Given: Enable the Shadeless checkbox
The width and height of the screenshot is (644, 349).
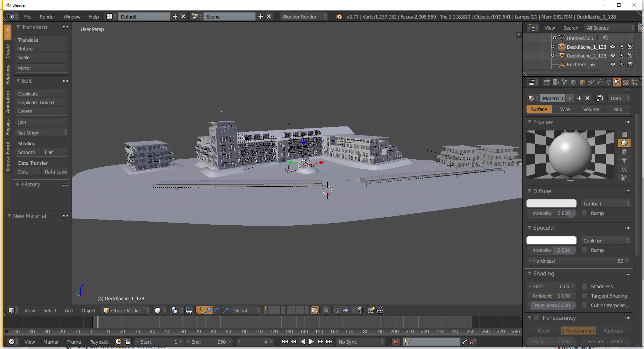Looking at the screenshot, I should click(x=585, y=286).
